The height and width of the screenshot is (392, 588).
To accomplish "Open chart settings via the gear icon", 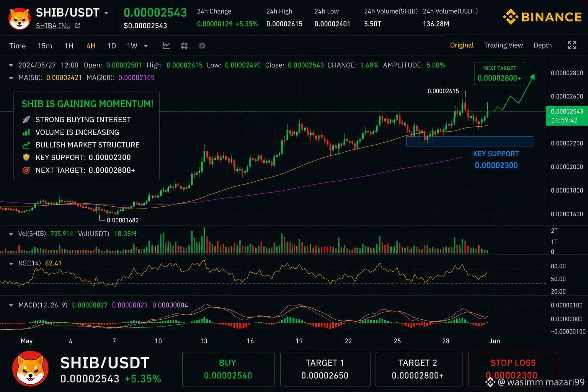I will (202, 46).
